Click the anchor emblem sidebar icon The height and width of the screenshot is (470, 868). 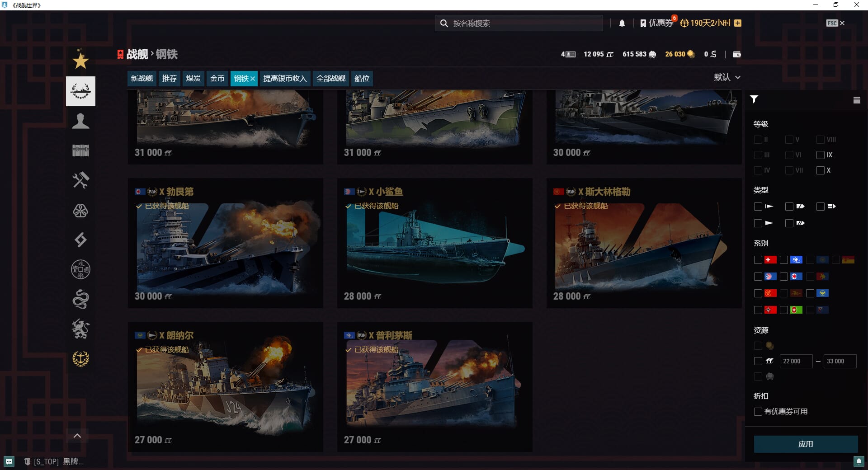pos(80,359)
